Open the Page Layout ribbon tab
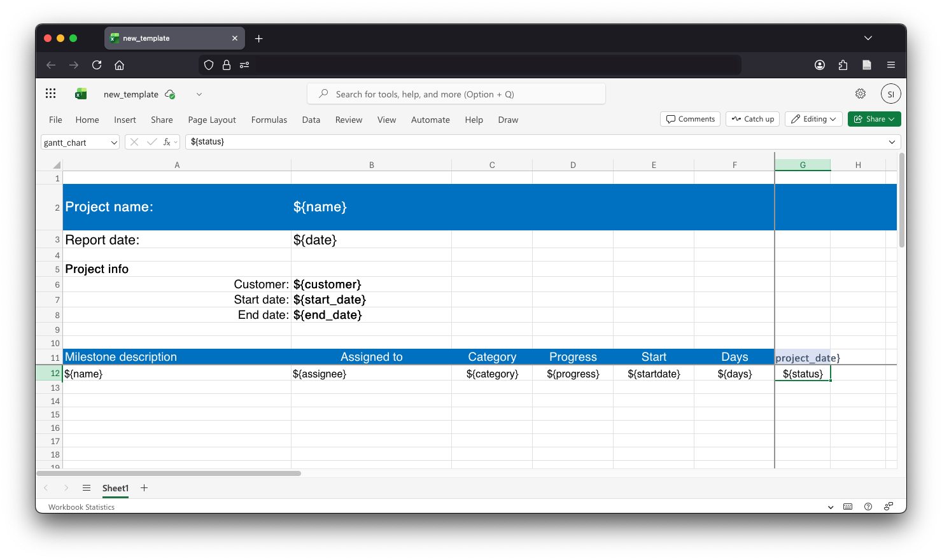The image size is (942, 560). [x=212, y=120]
